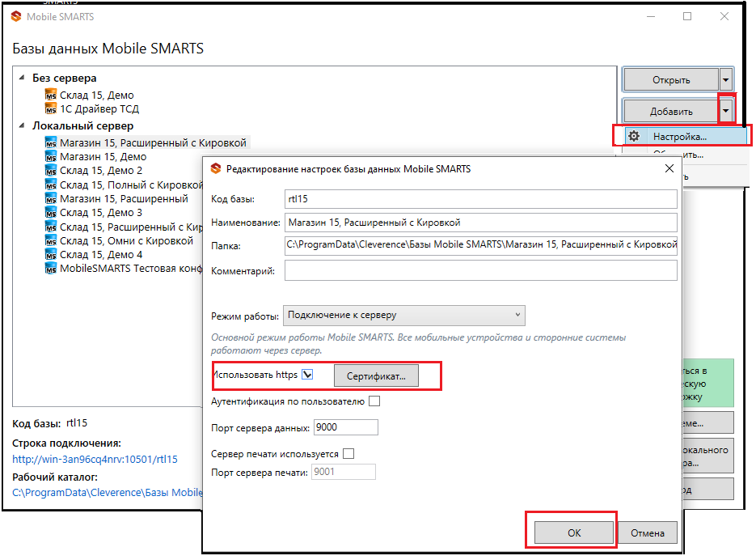Viewport: 756px width, 560px height.
Task: Open the dropdown arrow next to Открыть
Action: (725, 79)
